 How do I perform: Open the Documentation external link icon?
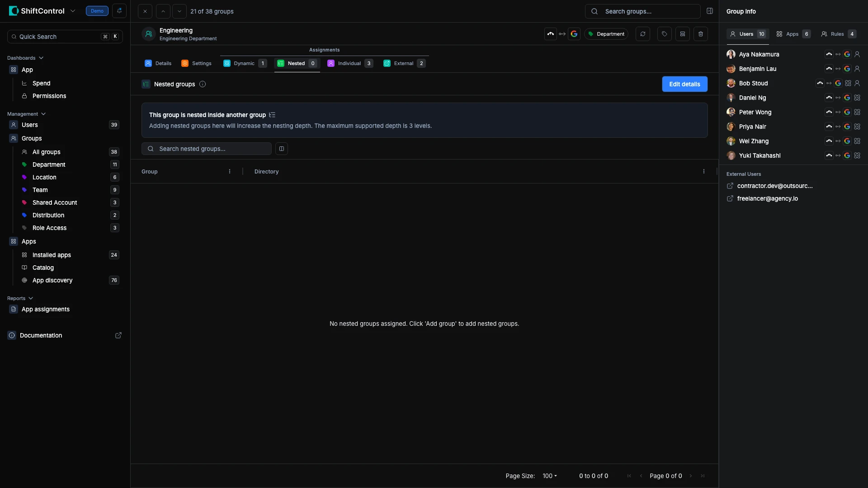point(118,335)
